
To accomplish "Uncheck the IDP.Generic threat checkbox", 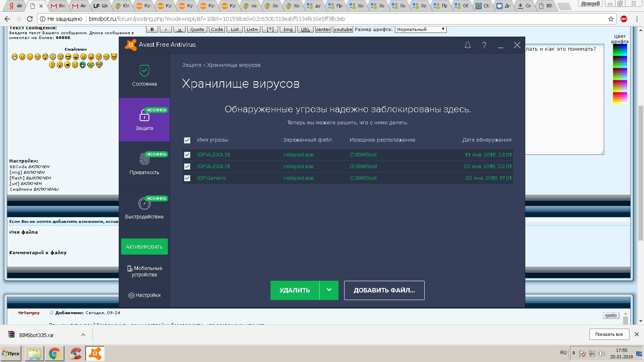I will (x=187, y=178).
